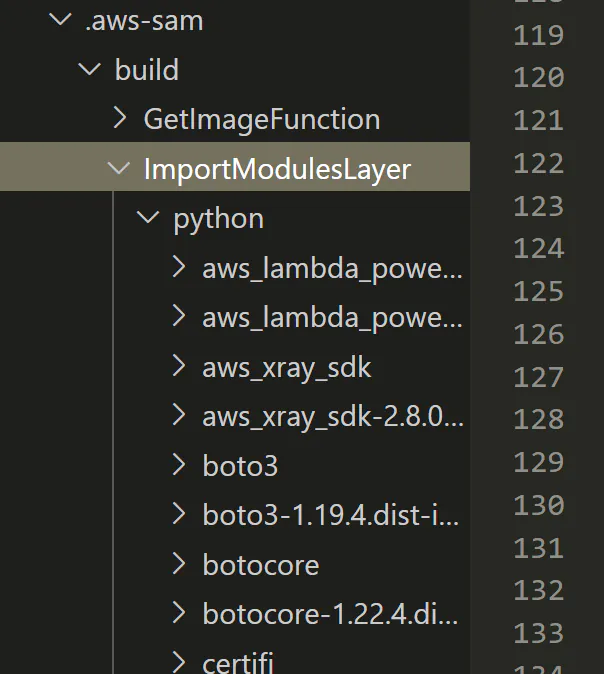Expand the boto3 folder chevron
Screen dimensions: 604x674
pos(179,465)
